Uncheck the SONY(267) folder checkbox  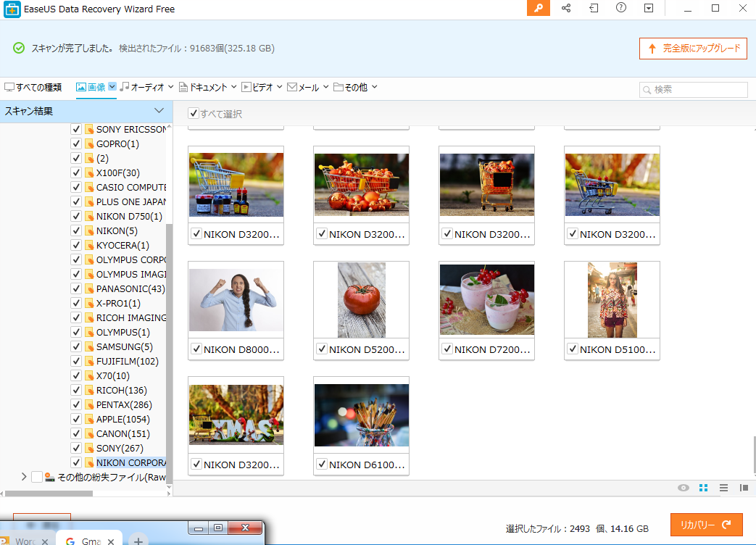75,448
